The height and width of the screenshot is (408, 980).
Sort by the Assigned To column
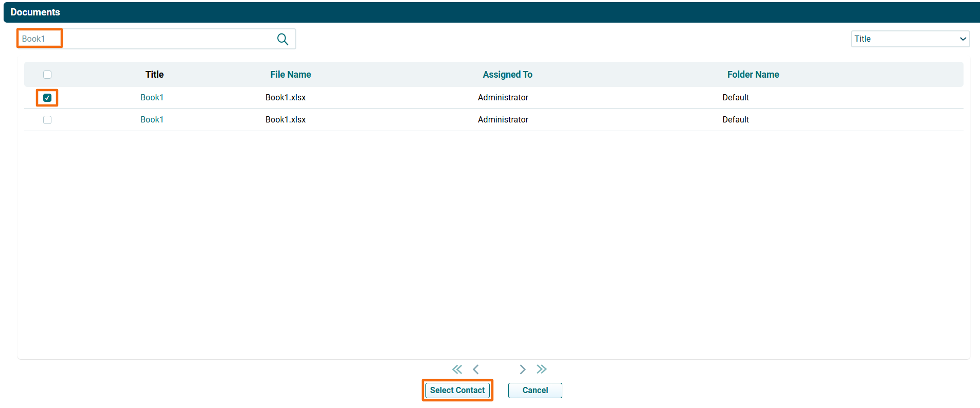click(507, 75)
